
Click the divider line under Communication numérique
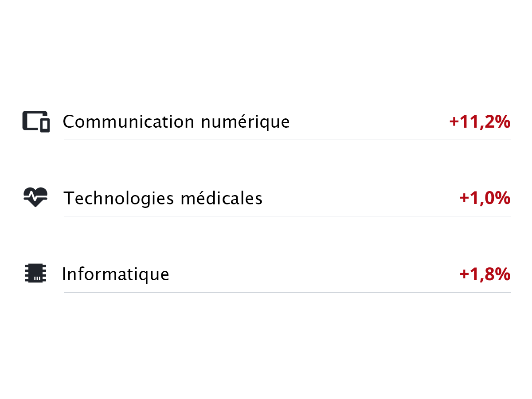(x=287, y=140)
